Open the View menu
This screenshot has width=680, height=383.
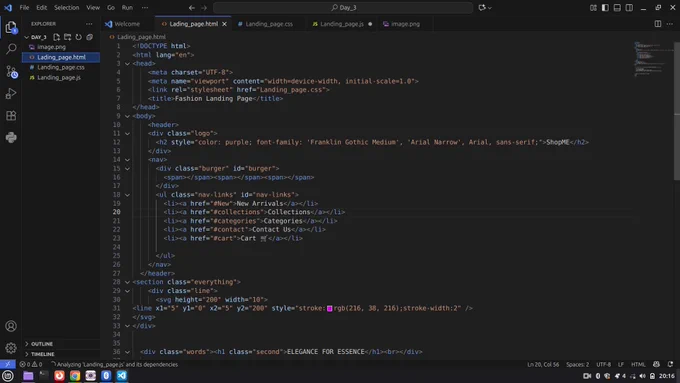click(x=93, y=7)
